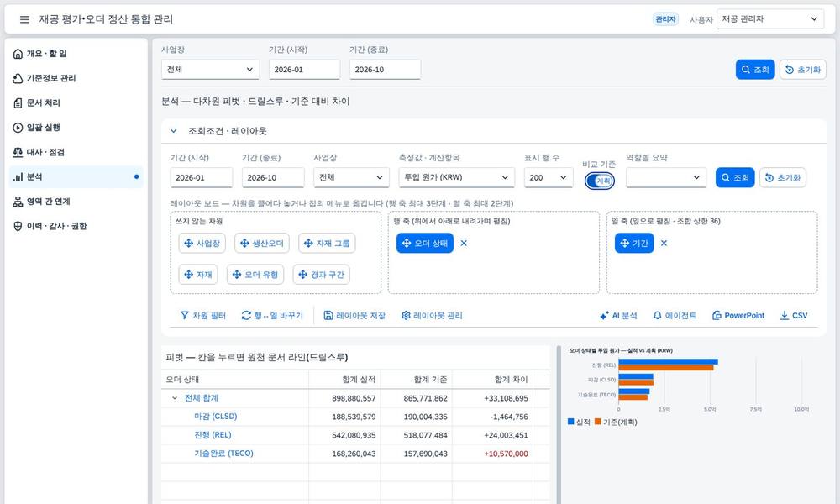The image size is (840, 504).
Task: Open 영역 간 연계 in sidebar
Action: point(76,202)
